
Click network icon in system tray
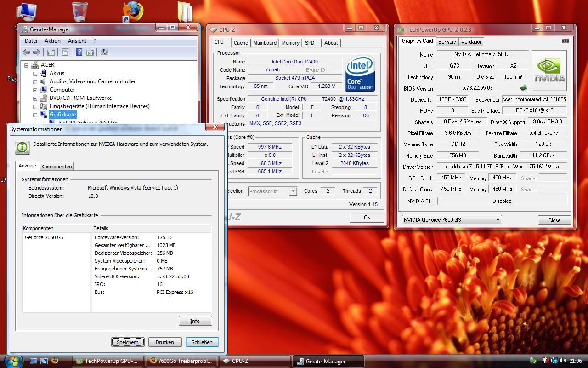pyautogui.click(x=554, y=361)
